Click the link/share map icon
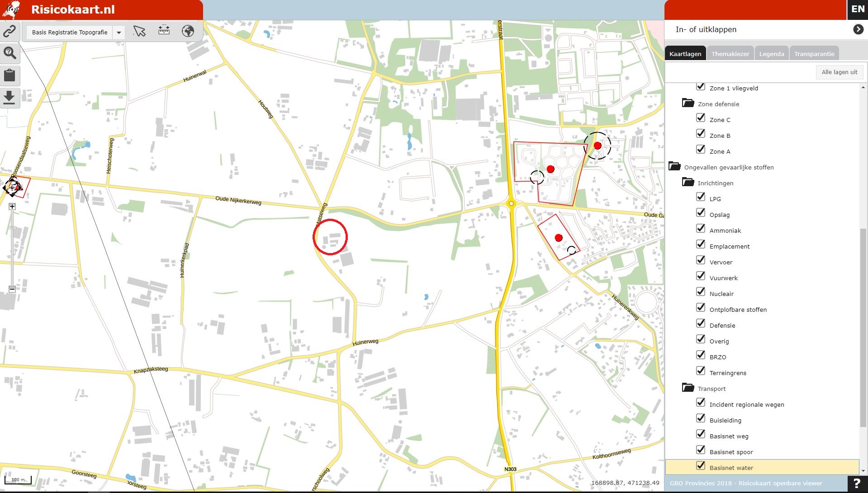 (9, 31)
